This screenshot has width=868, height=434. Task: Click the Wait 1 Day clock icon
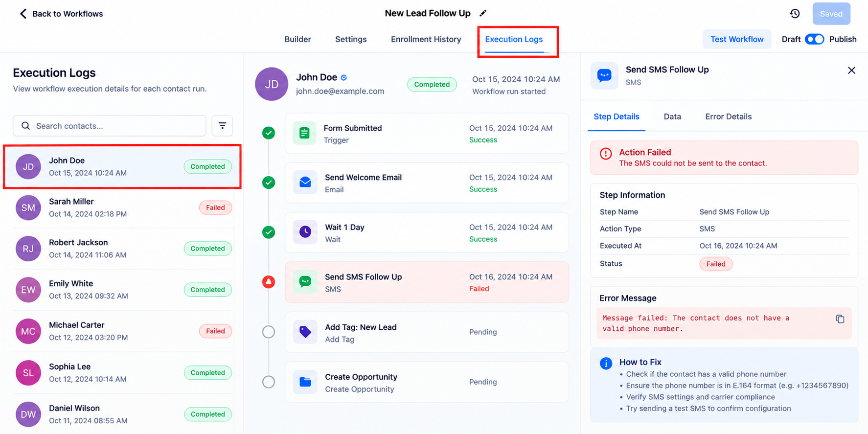[x=305, y=232]
